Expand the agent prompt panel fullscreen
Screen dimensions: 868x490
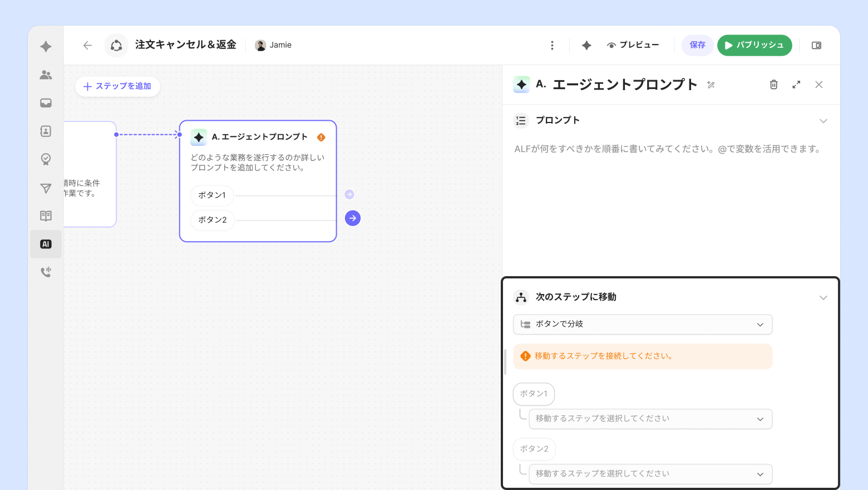pos(796,85)
